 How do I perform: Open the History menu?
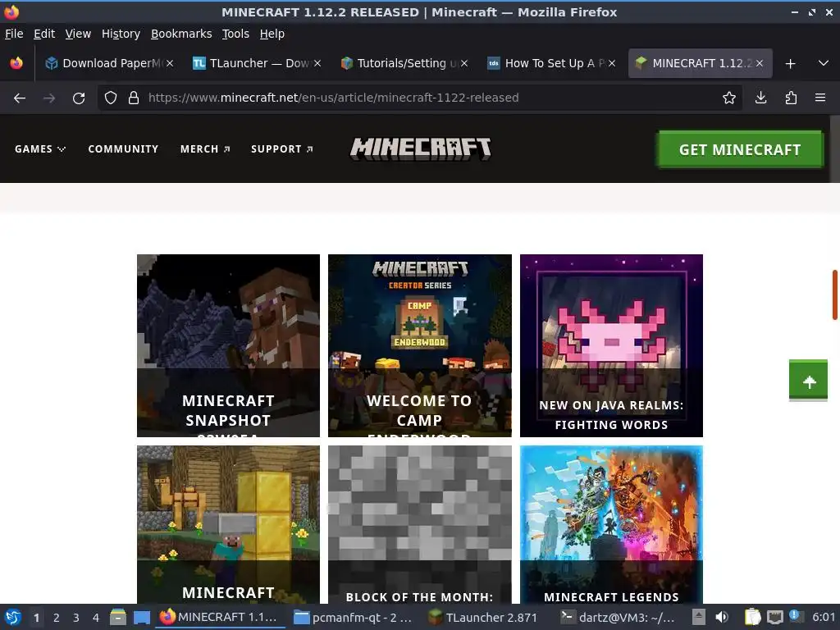point(121,34)
